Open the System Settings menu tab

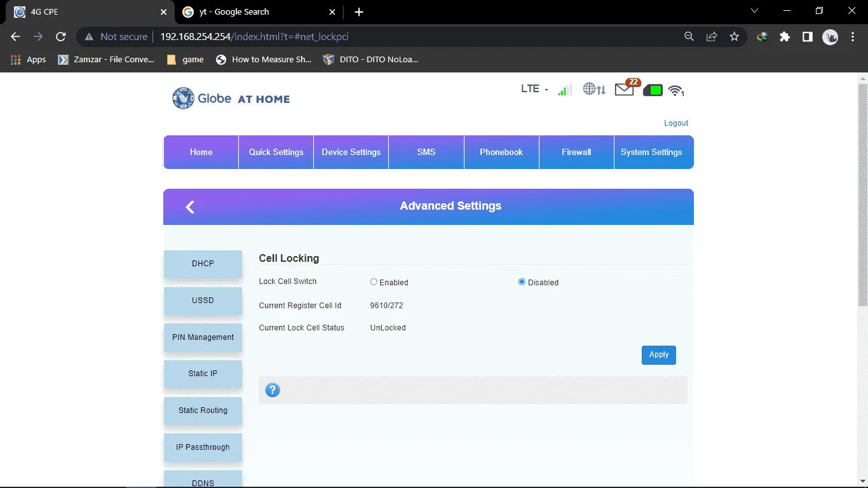(653, 152)
